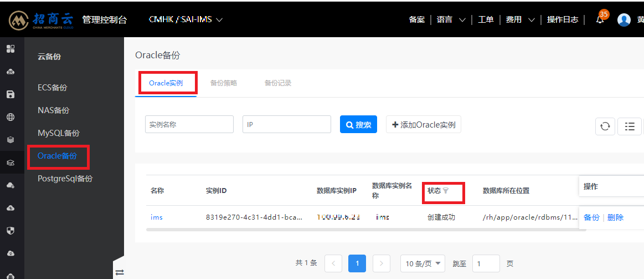
Task: Focus the 实例名称 input field
Action: pyautogui.click(x=189, y=124)
